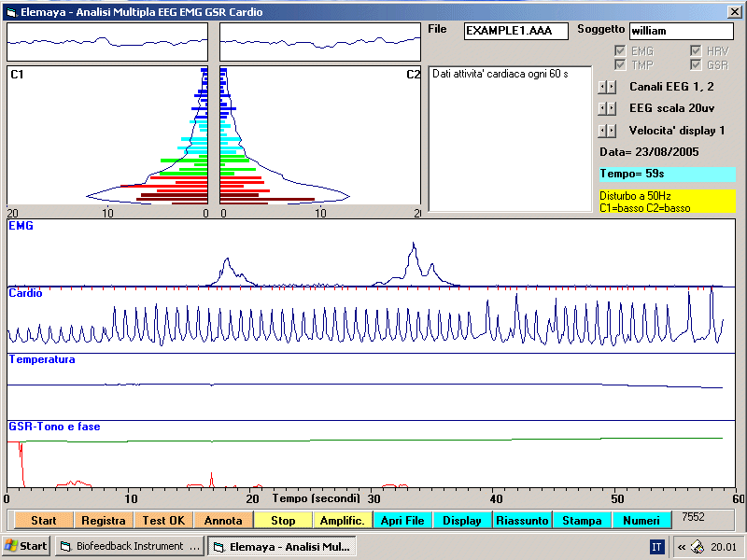Switch to Biofeedback Instrument taskbar window
Viewport: 747px width, 560px height.
coord(129,546)
